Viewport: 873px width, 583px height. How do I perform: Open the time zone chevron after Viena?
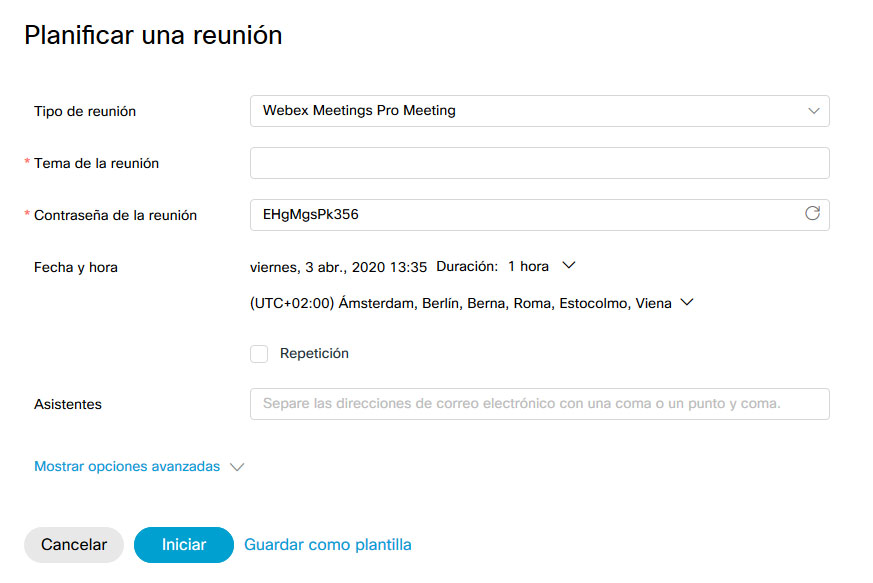pos(687,302)
